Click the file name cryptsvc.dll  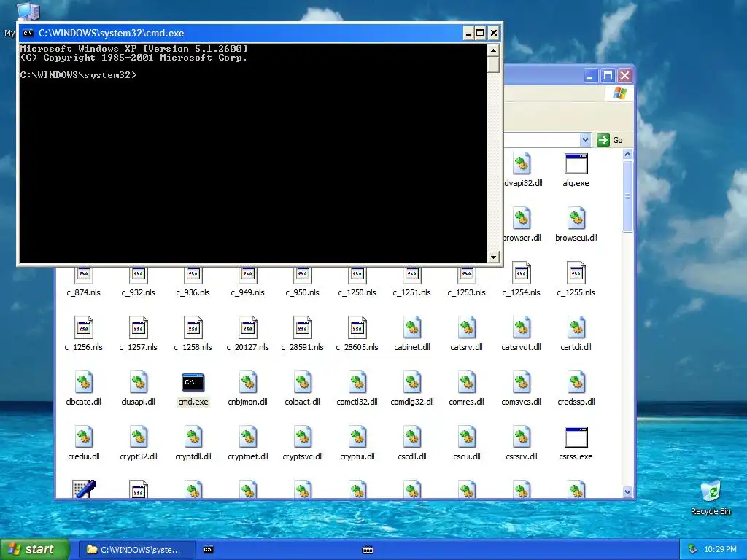pyautogui.click(x=303, y=456)
